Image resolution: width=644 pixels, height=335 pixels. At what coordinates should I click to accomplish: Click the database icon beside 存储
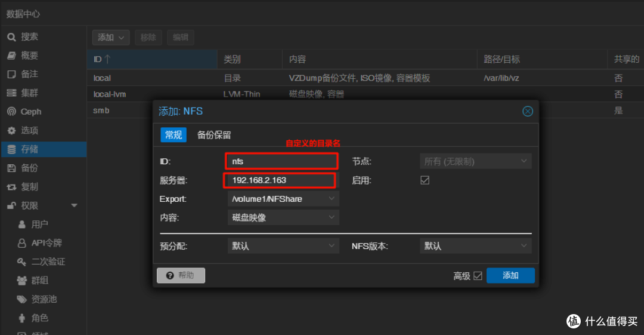[11, 149]
